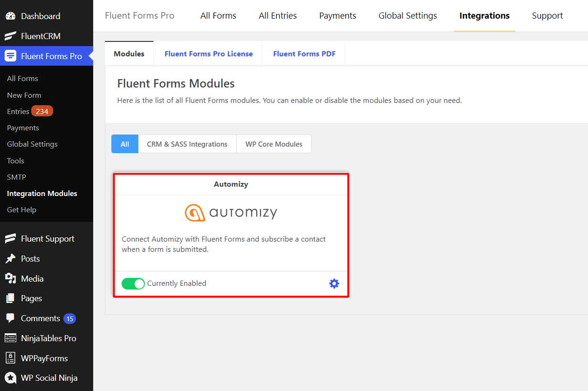
Task: Filter modules by CRM & SASS Integrations
Action: 187,144
